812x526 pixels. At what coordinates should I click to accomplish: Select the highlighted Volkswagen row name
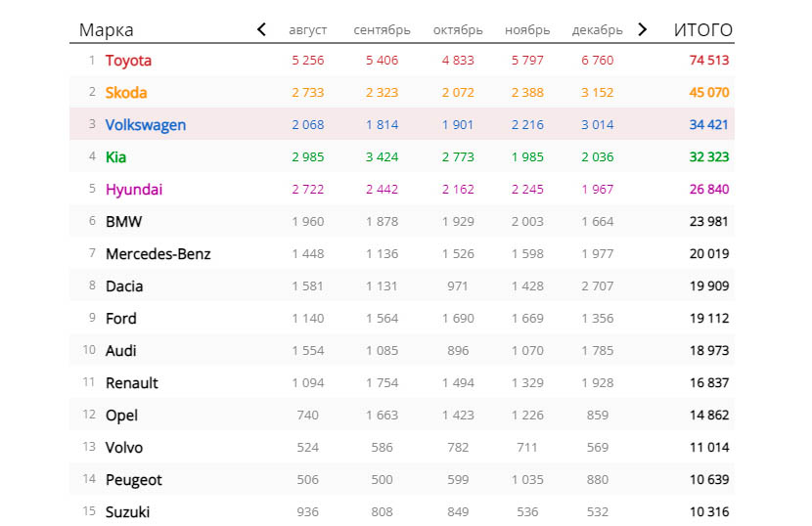[145, 125]
